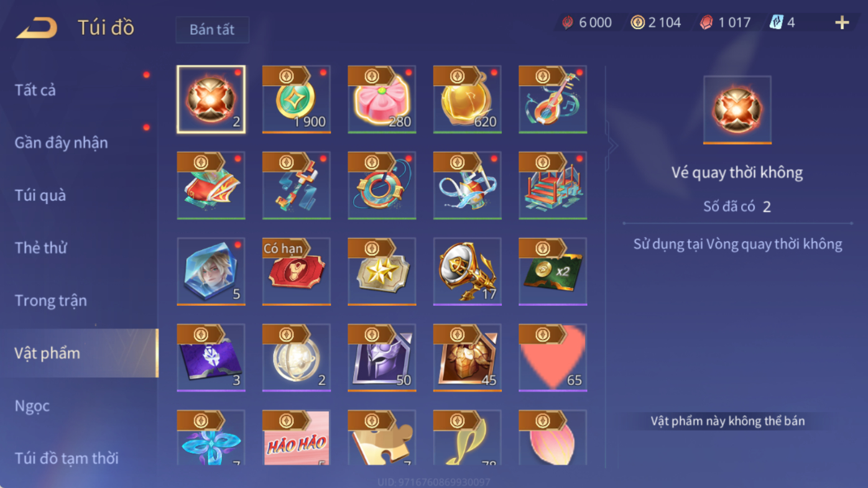Select the pink heart item showing 65
The height and width of the screenshot is (488, 868).
553,357
